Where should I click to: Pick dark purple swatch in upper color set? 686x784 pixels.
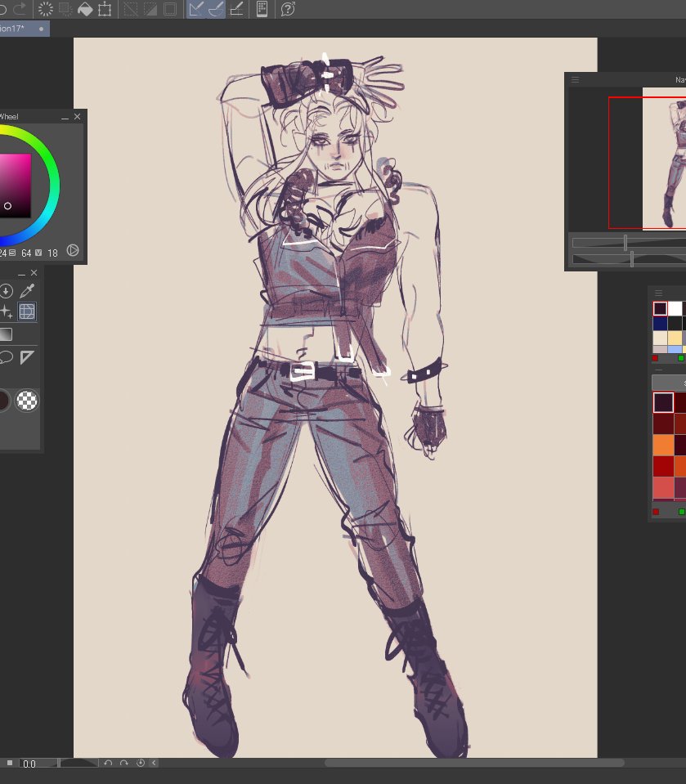(660, 308)
